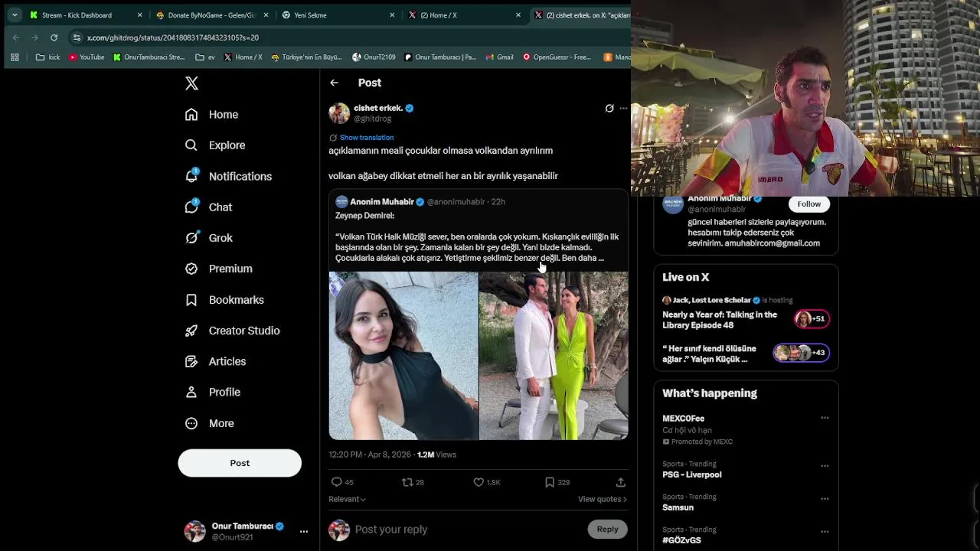Click the white Post compose button
Image resolution: width=980 pixels, height=551 pixels.
[x=240, y=463]
